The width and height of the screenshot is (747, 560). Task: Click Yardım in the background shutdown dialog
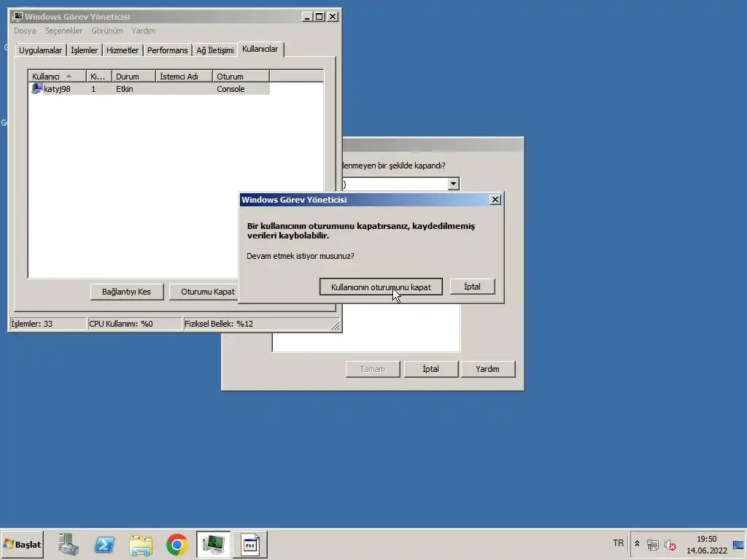[487, 369]
